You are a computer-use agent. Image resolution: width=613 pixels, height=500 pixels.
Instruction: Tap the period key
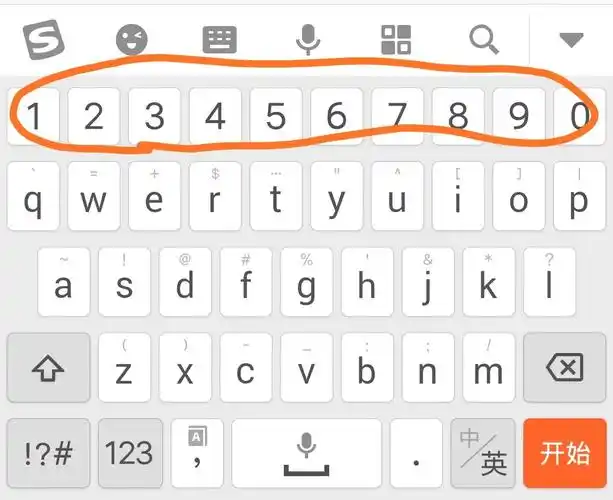416,453
